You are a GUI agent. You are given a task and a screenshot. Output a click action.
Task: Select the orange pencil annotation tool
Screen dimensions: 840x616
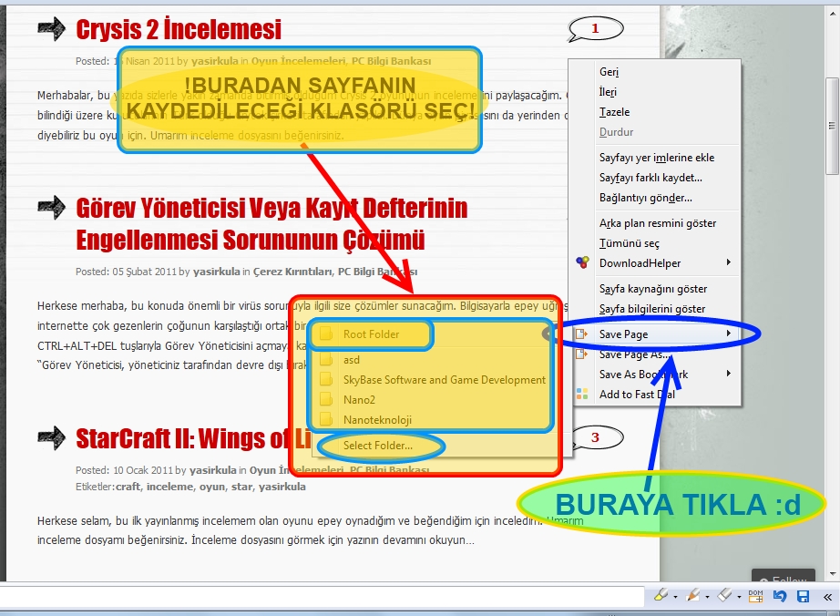pyautogui.click(x=692, y=595)
